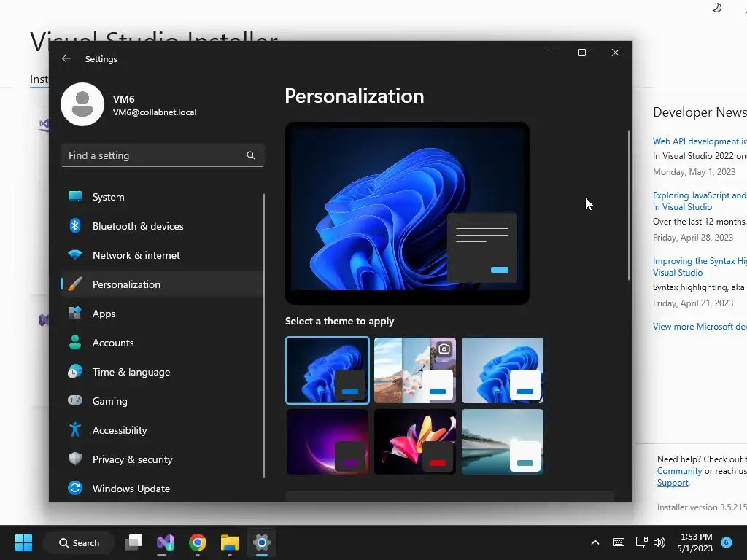
Task: Click the Settings gear taskbar icon
Action: (x=262, y=542)
